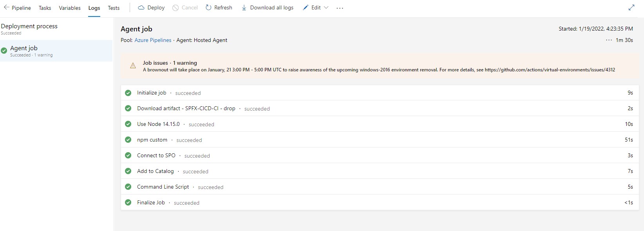Open the Azure Pipelines pool link
Image resolution: width=644 pixels, height=231 pixels.
tap(153, 40)
